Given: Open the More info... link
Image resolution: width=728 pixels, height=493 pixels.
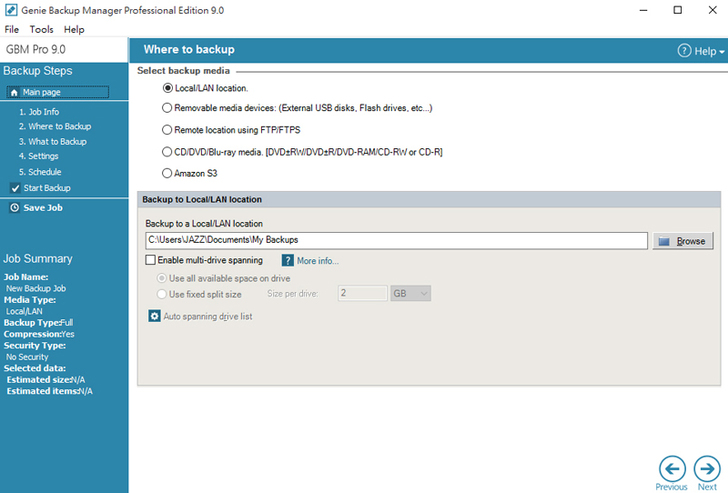Looking at the screenshot, I should [x=318, y=261].
